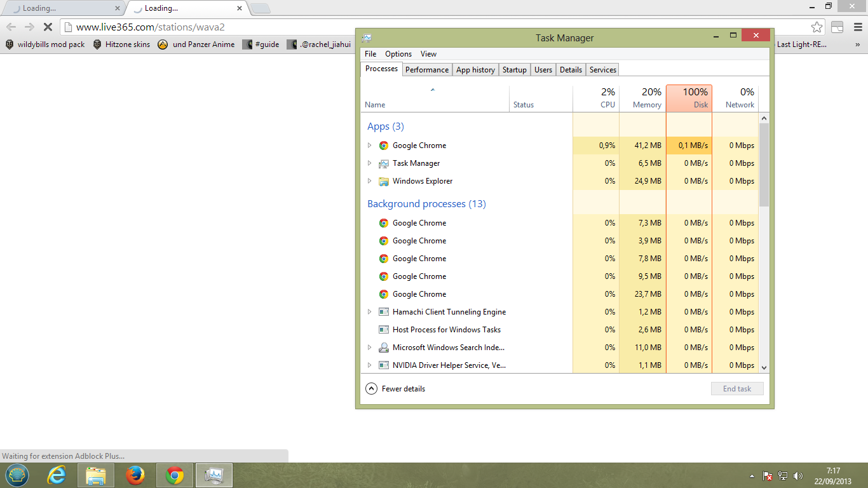This screenshot has height=488, width=868.
Task: Expand the Windows Explorer process row
Action: point(369,181)
